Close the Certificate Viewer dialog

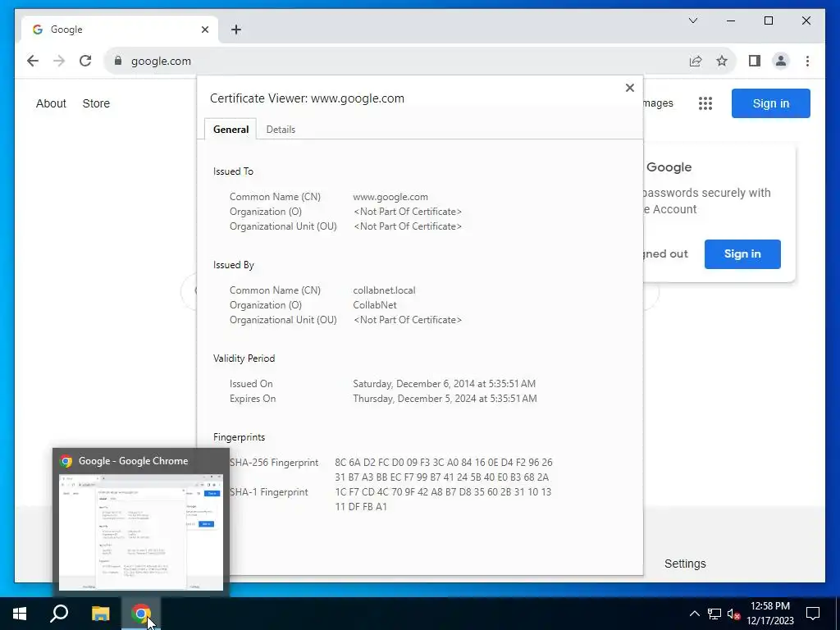coord(630,87)
